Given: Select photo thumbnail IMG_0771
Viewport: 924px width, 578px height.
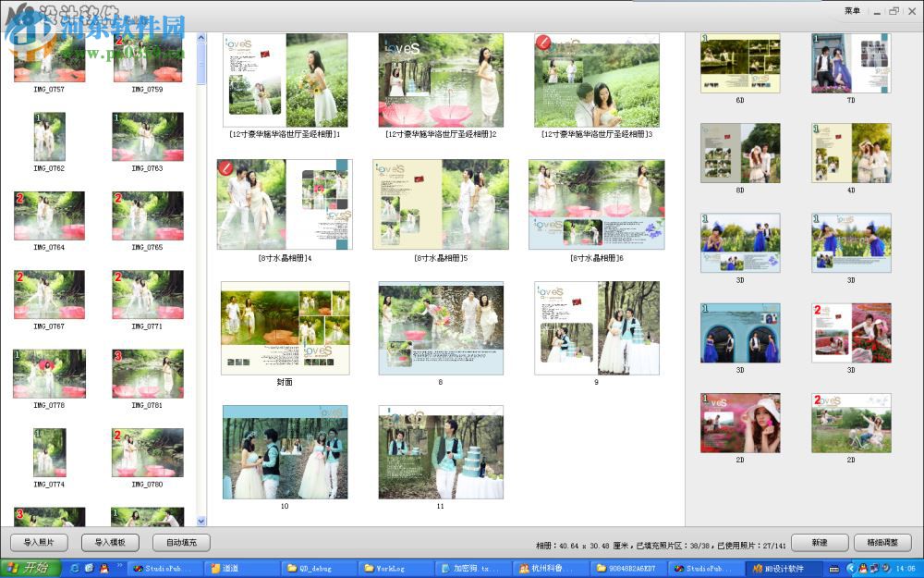Looking at the screenshot, I should [x=147, y=294].
